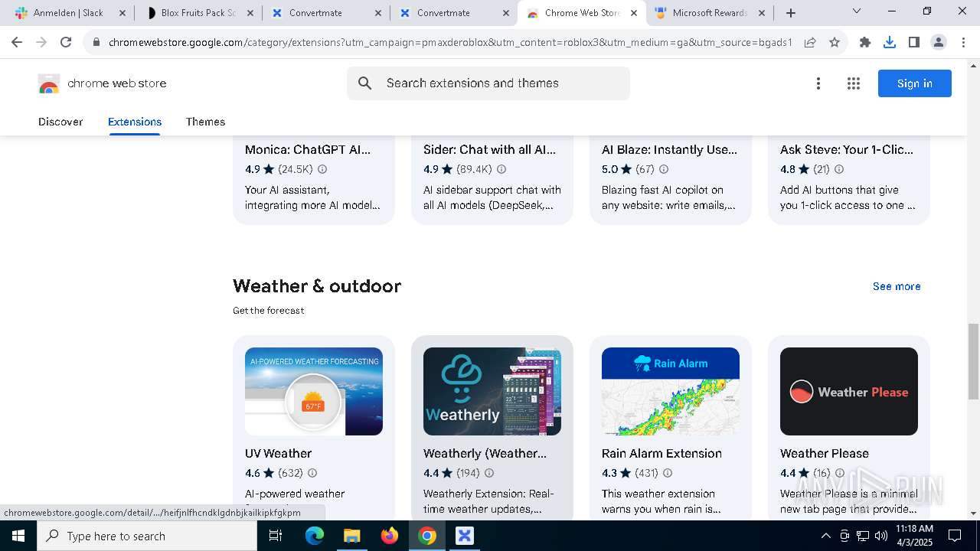Open Windows Start menu
Screen dimensions: 980x551
click(x=18, y=536)
